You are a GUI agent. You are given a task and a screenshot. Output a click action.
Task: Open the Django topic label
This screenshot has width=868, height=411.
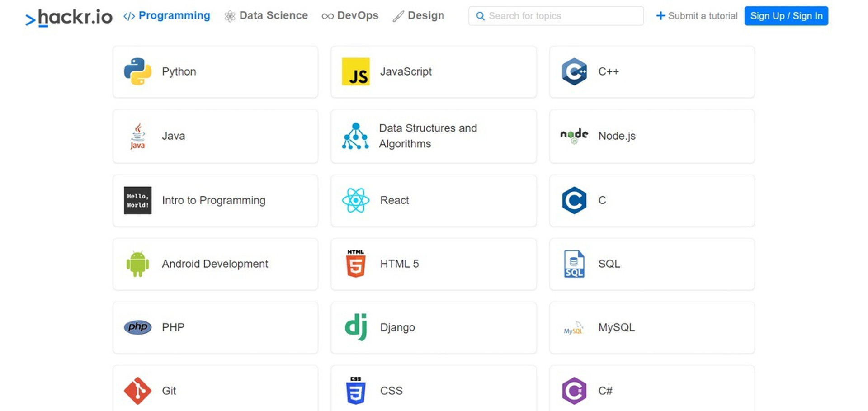[x=398, y=327]
